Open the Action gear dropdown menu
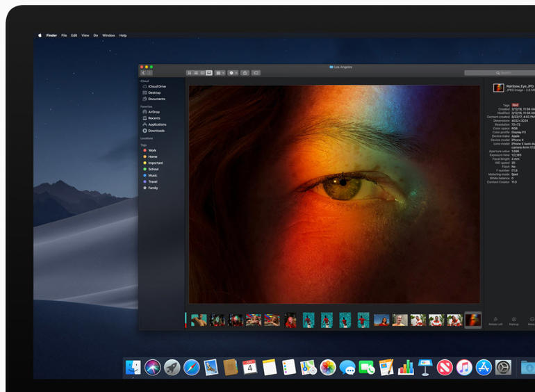Image resolution: width=535 pixels, height=392 pixels. pyautogui.click(x=233, y=73)
